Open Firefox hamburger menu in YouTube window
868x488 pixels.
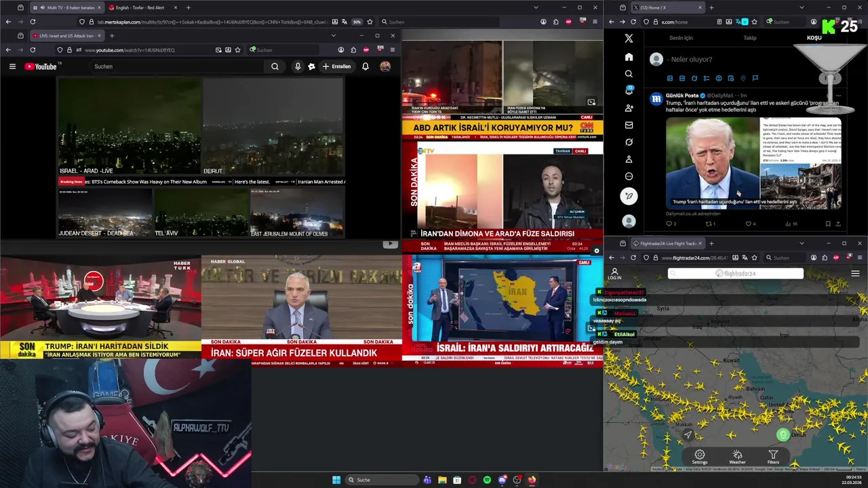coord(392,50)
